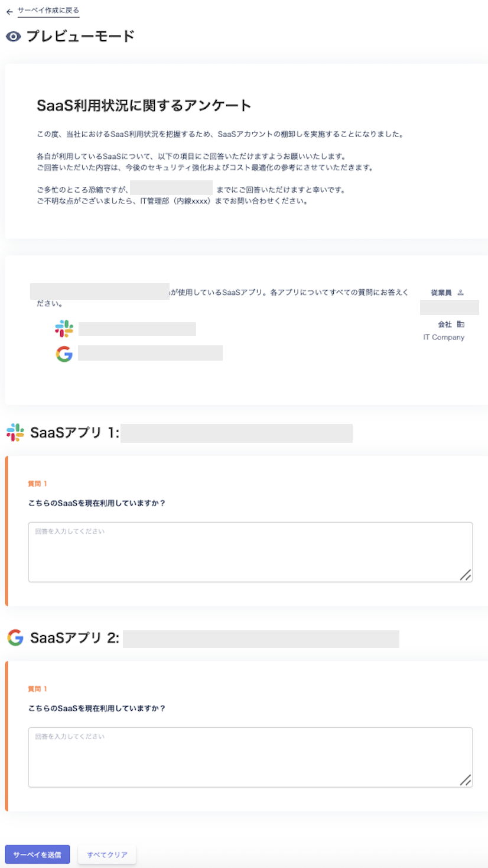488x868 pixels.
Task: Click the Google icon in the app list
Action: click(x=64, y=354)
